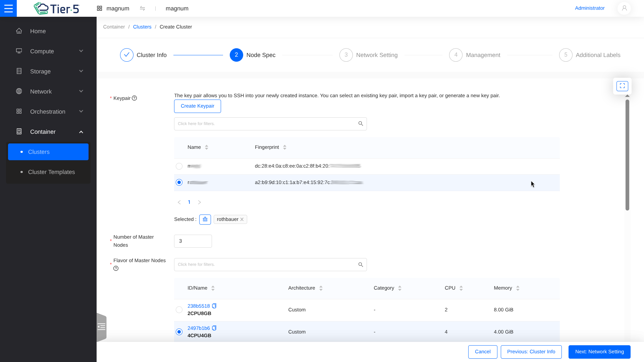The width and height of the screenshot is (644, 362).
Task: Click the clear selected items icon
Action: tap(205, 219)
